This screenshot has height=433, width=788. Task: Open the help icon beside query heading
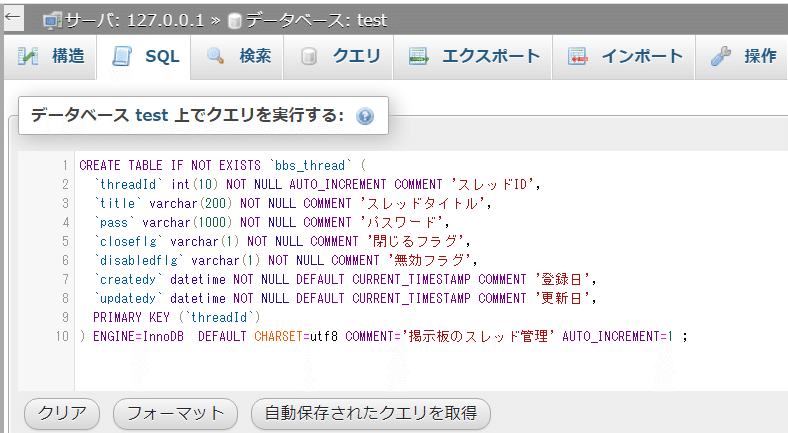[x=365, y=116]
